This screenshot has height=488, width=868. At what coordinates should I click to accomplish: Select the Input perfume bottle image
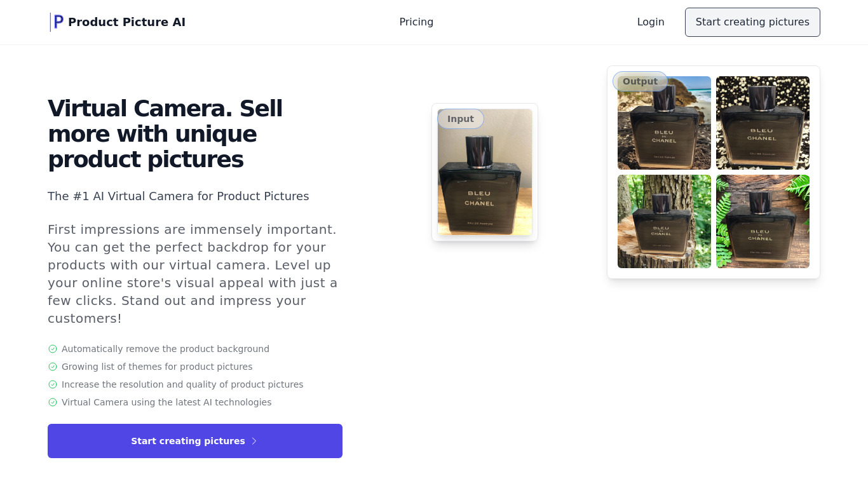coord(485,181)
